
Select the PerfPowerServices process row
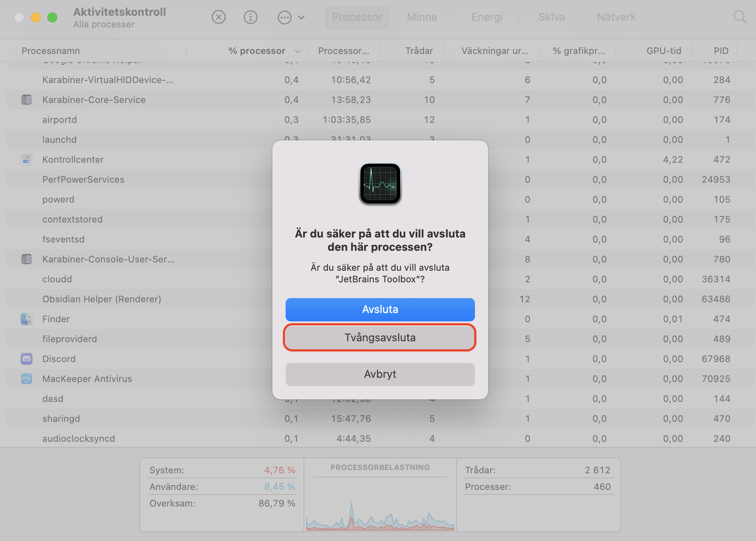coord(380,179)
